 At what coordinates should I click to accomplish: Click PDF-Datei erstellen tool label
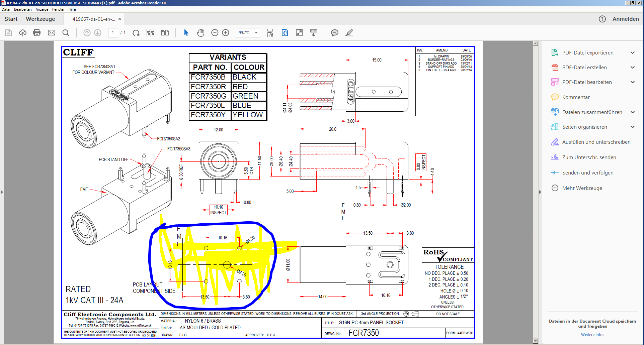(584, 68)
